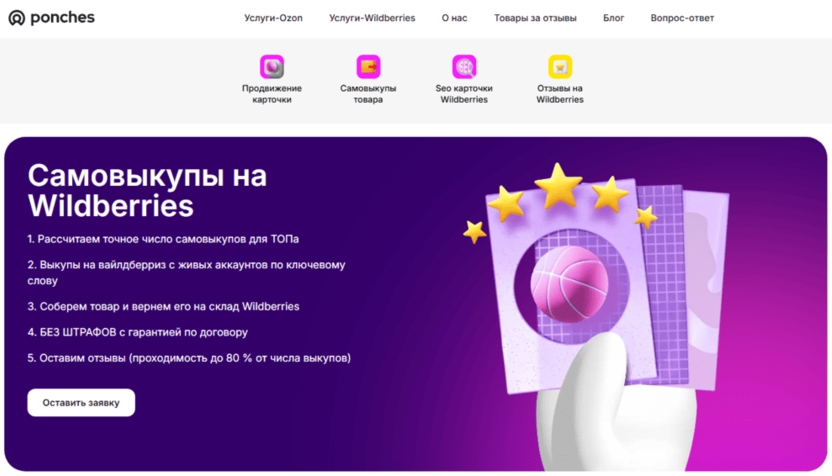Click the Seo карточки Wildberries icon

(x=464, y=67)
